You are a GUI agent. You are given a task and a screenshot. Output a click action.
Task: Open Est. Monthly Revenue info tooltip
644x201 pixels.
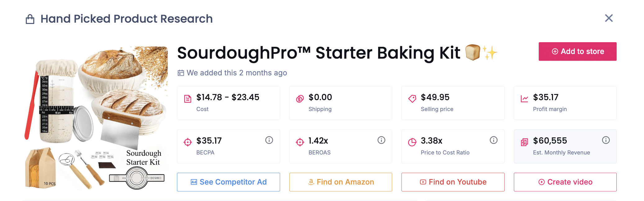click(606, 140)
